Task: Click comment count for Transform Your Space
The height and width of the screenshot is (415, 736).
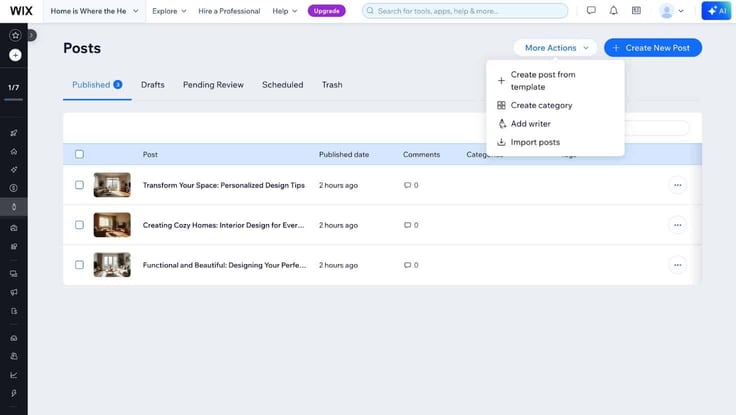Action: tap(411, 185)
